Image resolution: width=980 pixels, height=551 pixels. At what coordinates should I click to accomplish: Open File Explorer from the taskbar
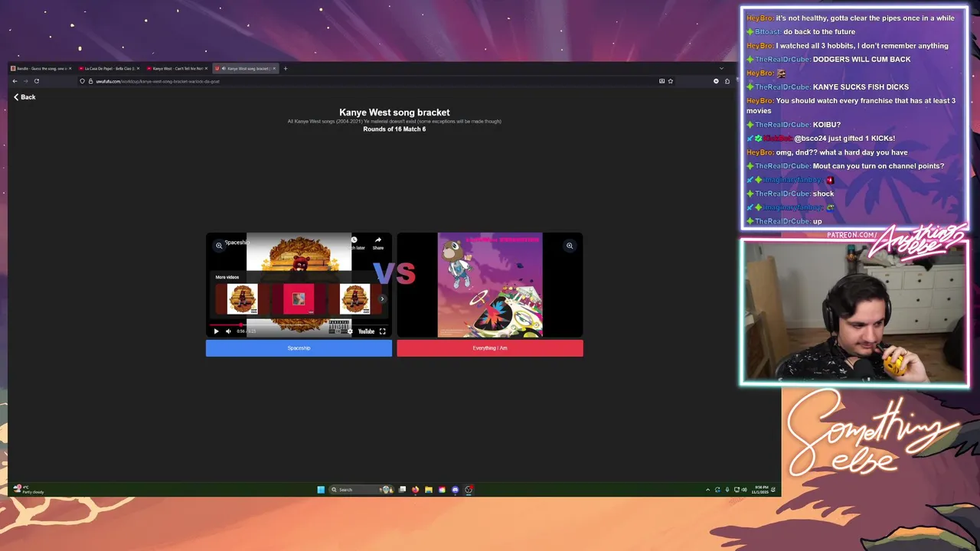click(x=429, y=490)
